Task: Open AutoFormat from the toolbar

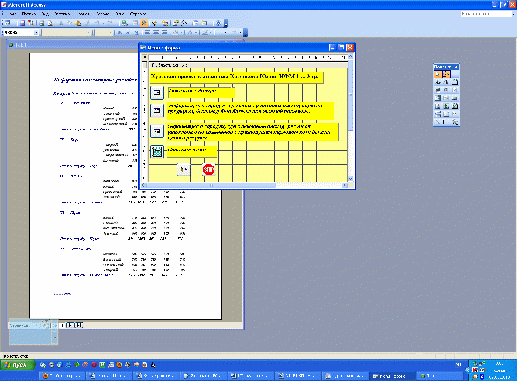Action: point(154,23)
